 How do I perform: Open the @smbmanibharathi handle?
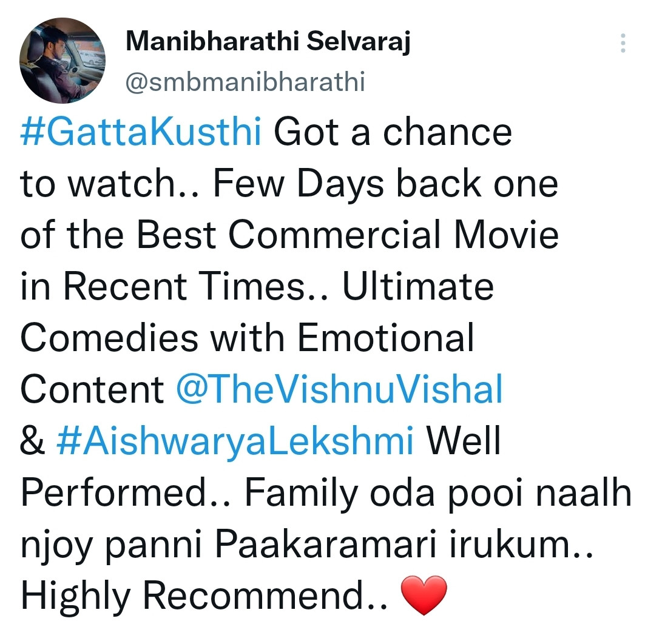point(245,82)
